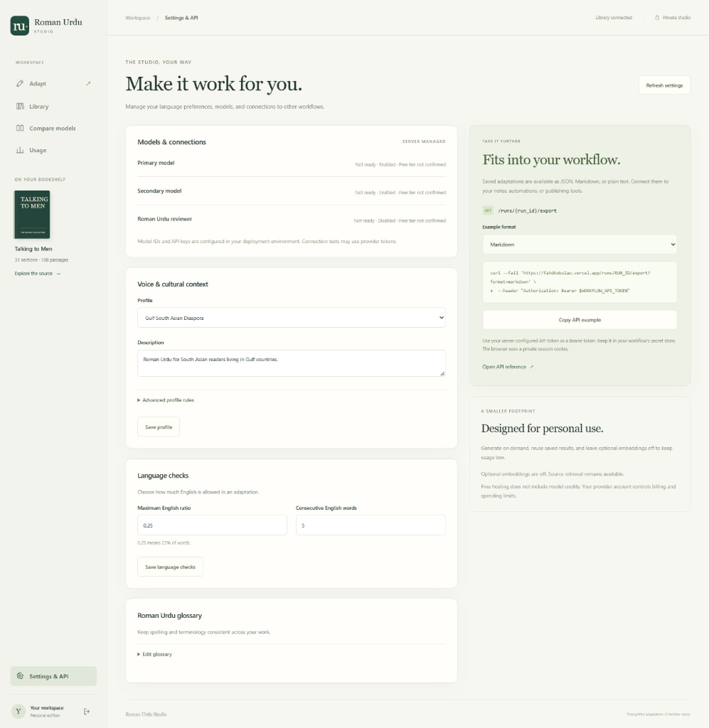This screenshot has height=728, width=709.
Task: Go to the Library page
Action: [53, 107]
